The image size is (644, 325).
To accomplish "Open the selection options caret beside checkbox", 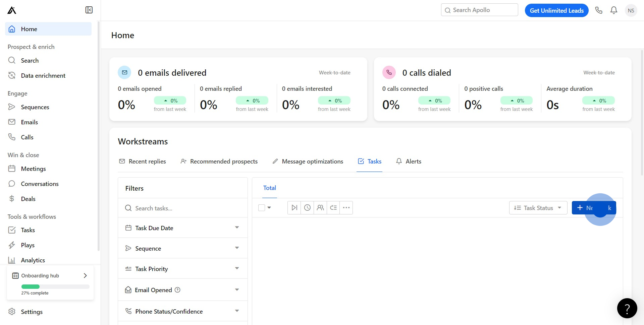I will (269, 208).
